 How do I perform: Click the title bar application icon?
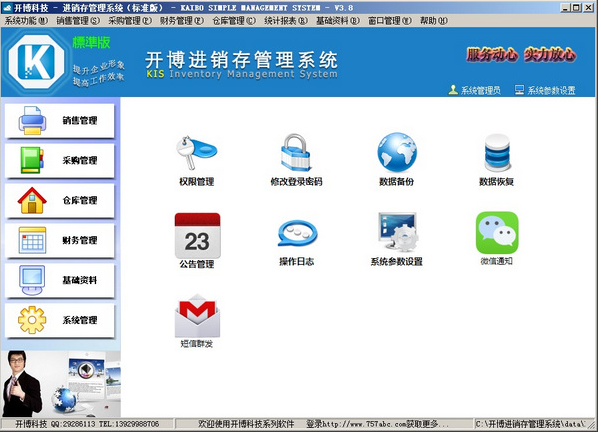[x=7, y=8]
